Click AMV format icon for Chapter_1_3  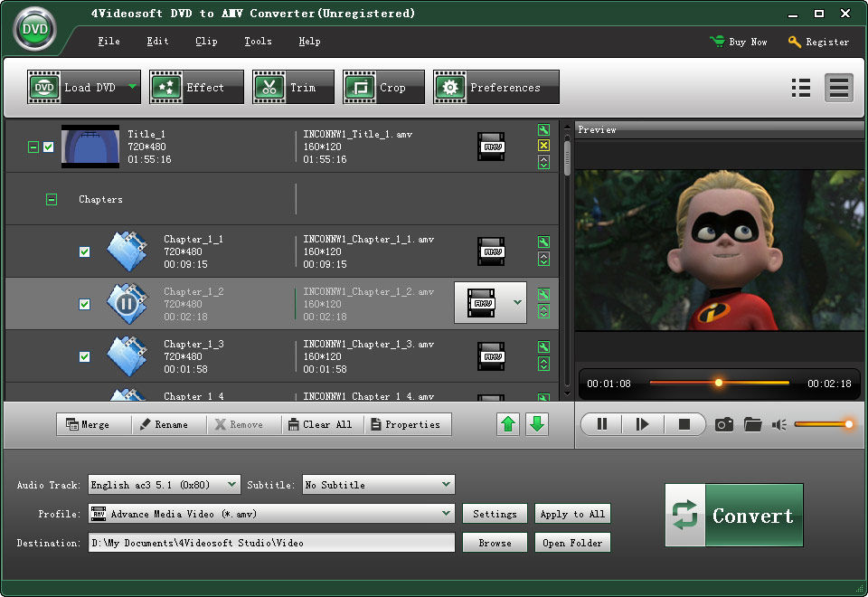492,356
